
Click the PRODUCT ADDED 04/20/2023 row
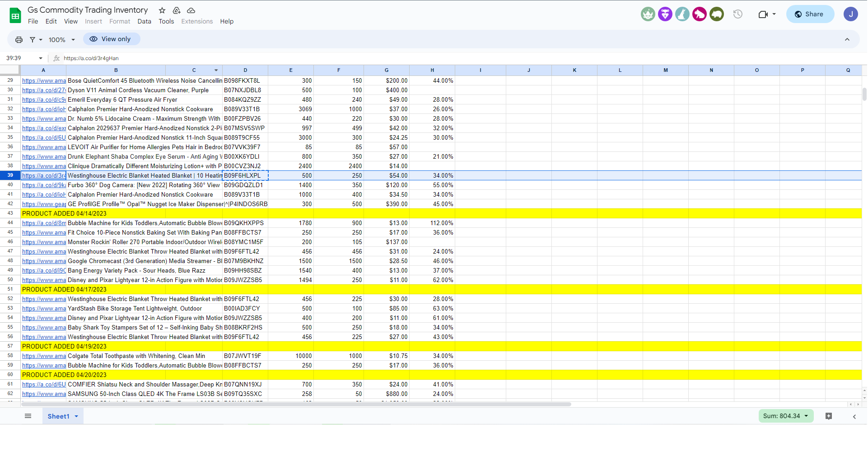coord(441,375)
